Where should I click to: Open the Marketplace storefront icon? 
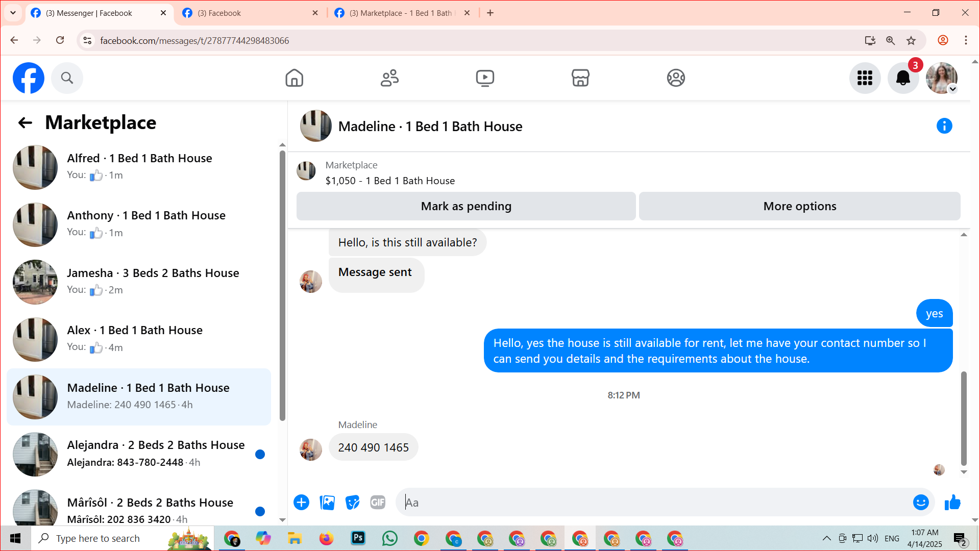(580, 78)
